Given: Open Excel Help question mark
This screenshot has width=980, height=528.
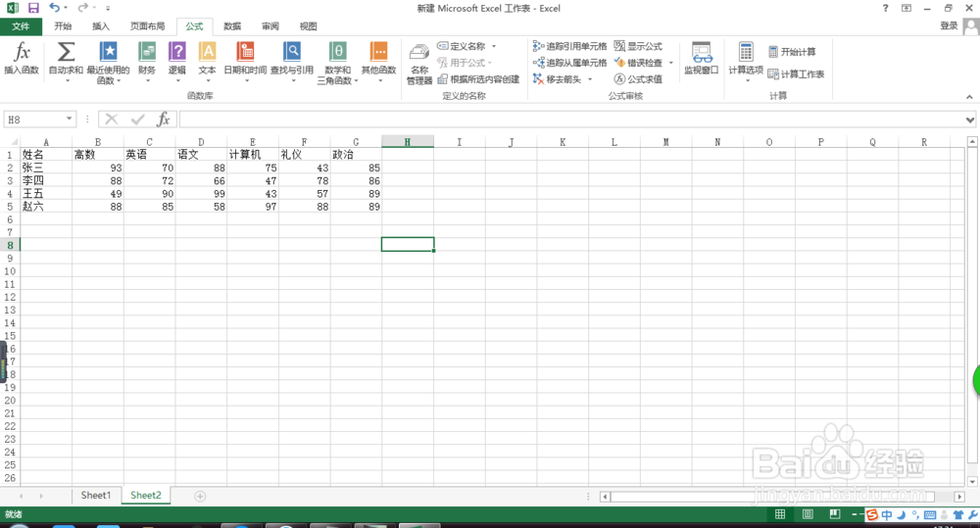Looking at the screenshot, I should [885, 8].
